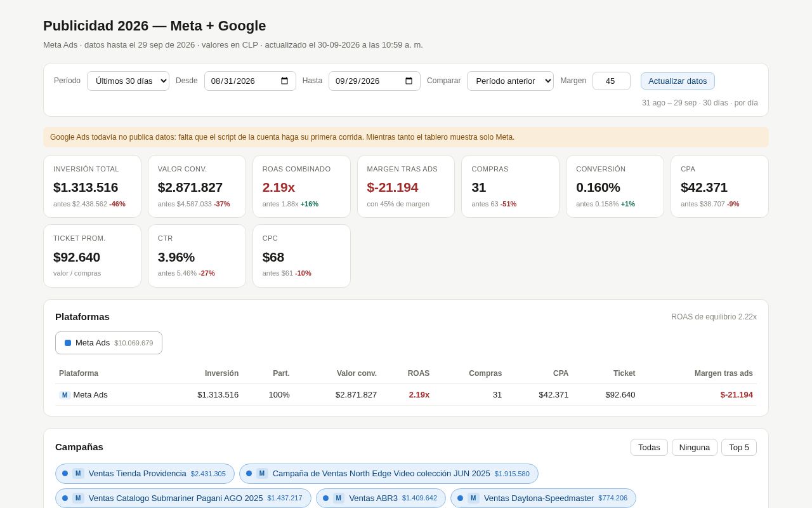Open the Período dropdown

[128, 81]
